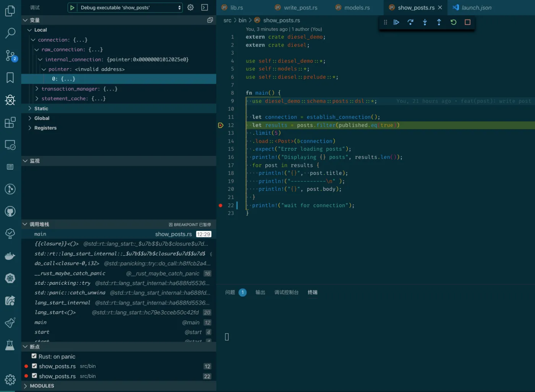
Task: Step Over in debug toolbar
Action: pos(410,22)
